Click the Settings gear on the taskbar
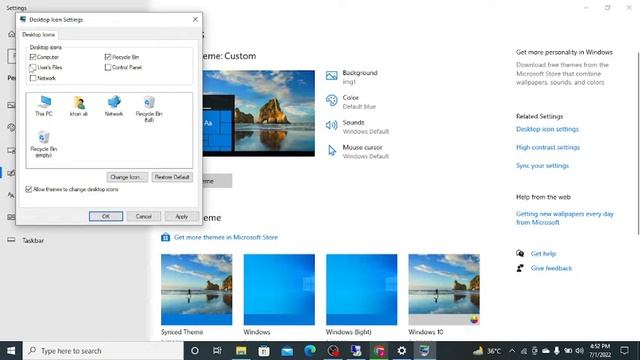This screenshot has width=640, height=360. (402, 351)
